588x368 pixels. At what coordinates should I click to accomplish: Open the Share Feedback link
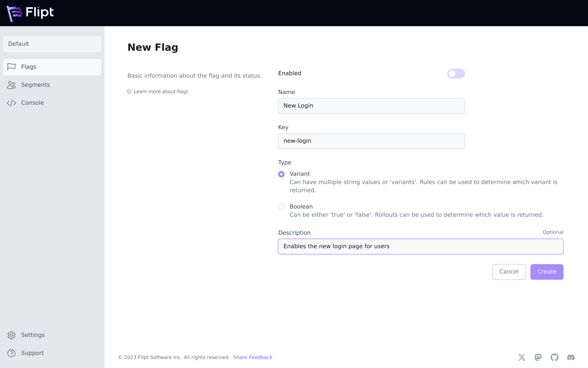253,357
